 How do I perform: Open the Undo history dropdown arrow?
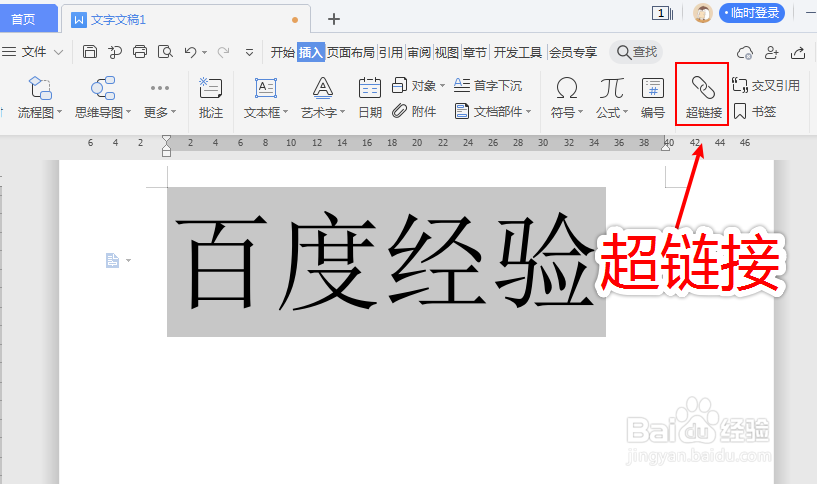[x=204, y=52]
